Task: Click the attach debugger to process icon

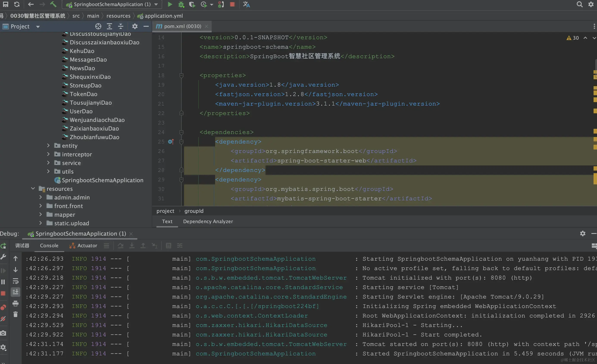Action: tap(221, 4)
